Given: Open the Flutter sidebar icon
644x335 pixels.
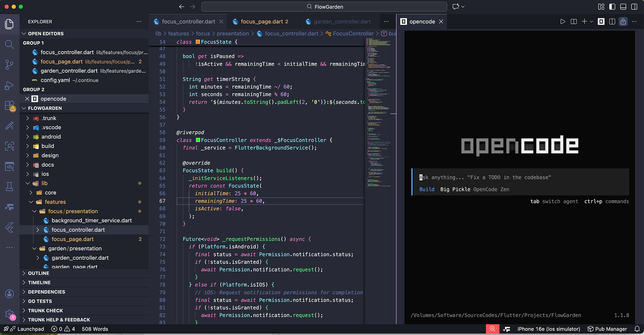Looking at the screenshot, I should [x=9, y=227].
